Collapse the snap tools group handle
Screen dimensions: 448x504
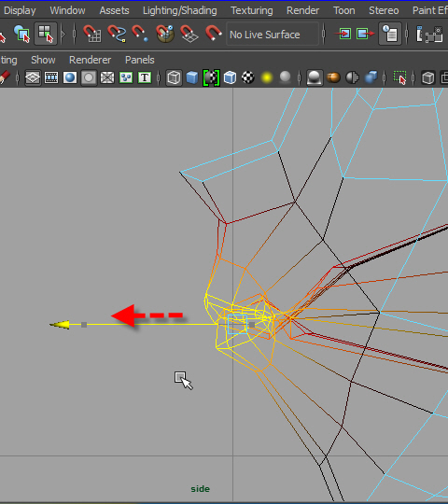(x=75, y=34)
